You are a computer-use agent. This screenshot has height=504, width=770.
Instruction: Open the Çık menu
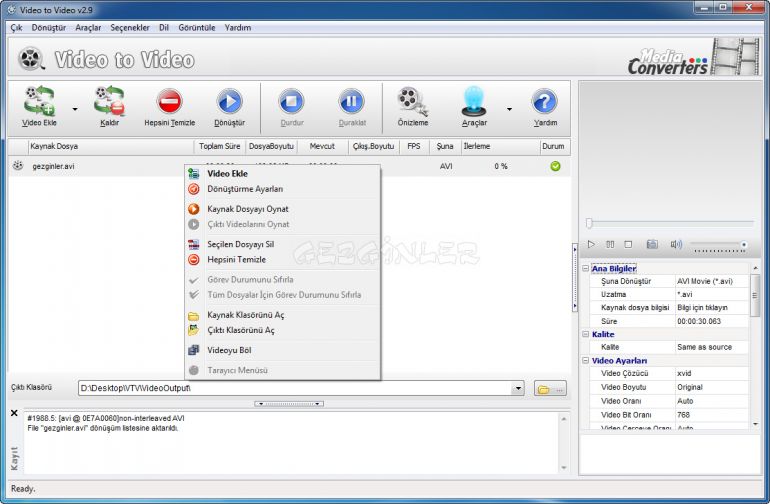[x=16, y=28]
